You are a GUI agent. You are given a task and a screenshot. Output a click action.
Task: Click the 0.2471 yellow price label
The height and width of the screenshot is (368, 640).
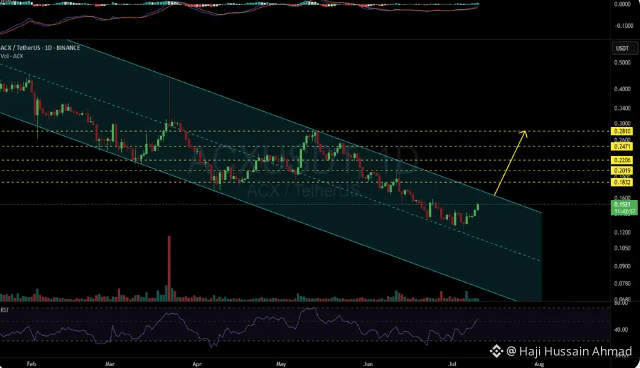pyautogui.click(x=622, y=146)
